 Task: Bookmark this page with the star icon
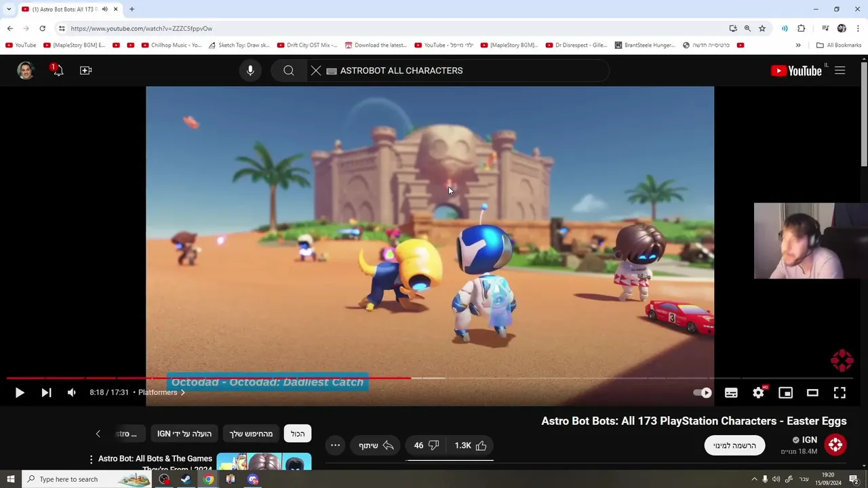[x=762, y=28]
